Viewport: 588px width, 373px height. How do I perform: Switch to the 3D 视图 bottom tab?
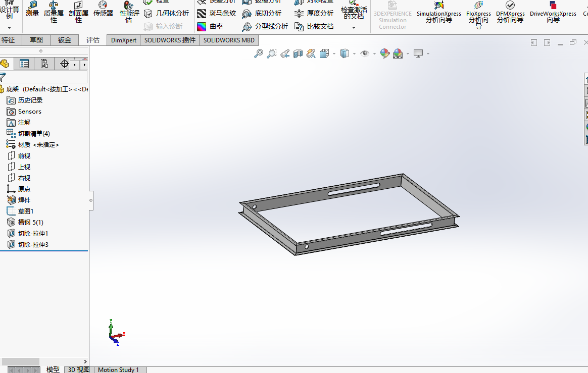(x=79, y=369)
